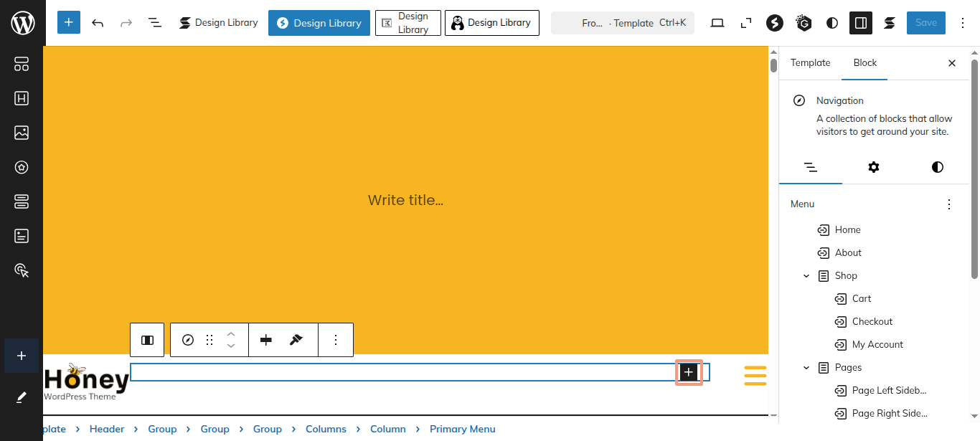
Task: Click the Write title placeholder field
Action: click(x=405, y=200)
